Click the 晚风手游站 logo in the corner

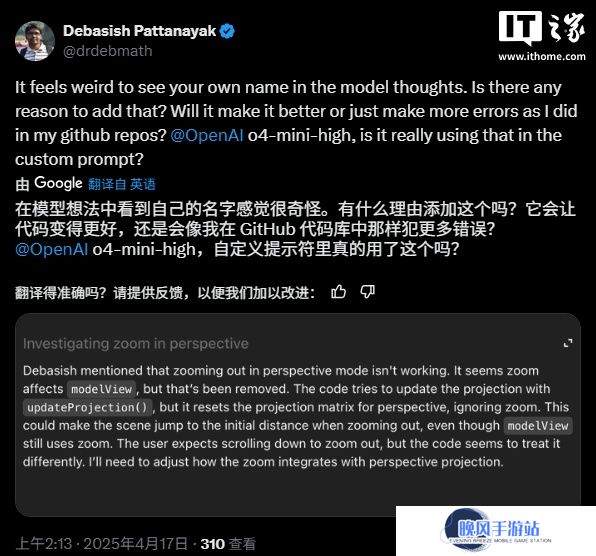click(x=498, y=530)
